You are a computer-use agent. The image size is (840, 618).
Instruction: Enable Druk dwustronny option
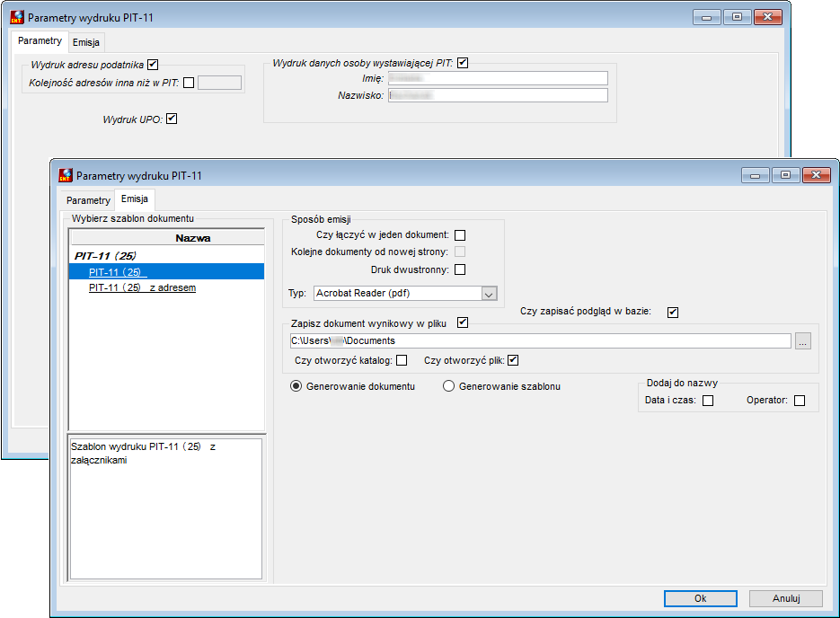tap(460, 269)
